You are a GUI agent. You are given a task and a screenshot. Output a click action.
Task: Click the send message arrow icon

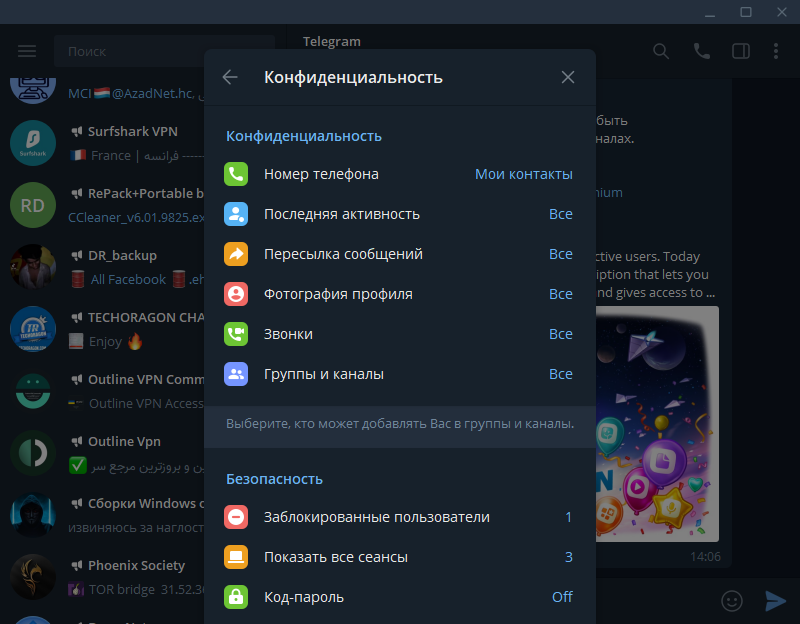pyautogui.click(x=776, y=601)
